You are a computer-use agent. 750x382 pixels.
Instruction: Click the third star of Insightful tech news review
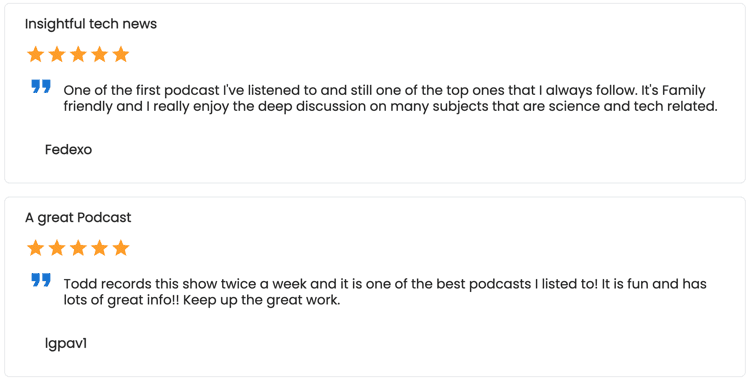pyautogui.click(x=78, y=55)
